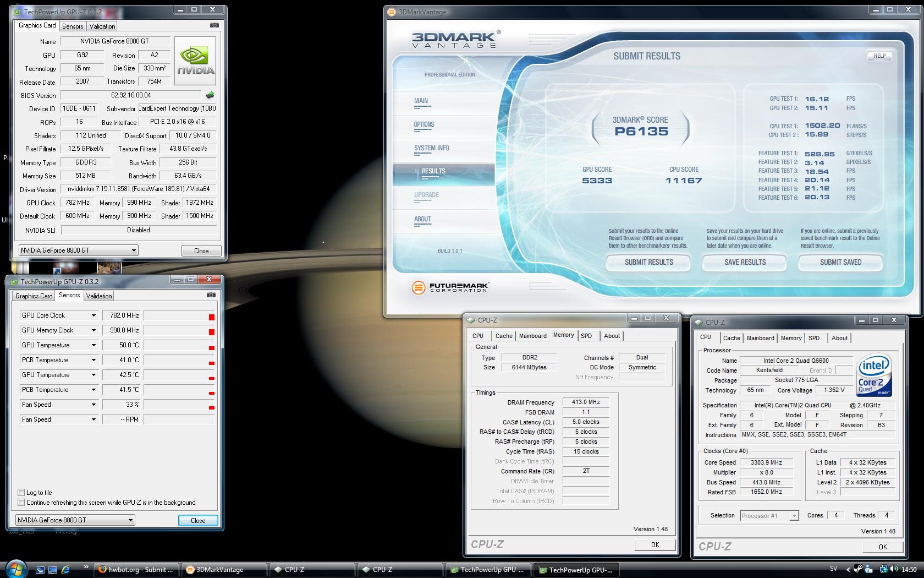Toggle Continue refreshing while GPU-Z in background

click(x=21, y=503)
